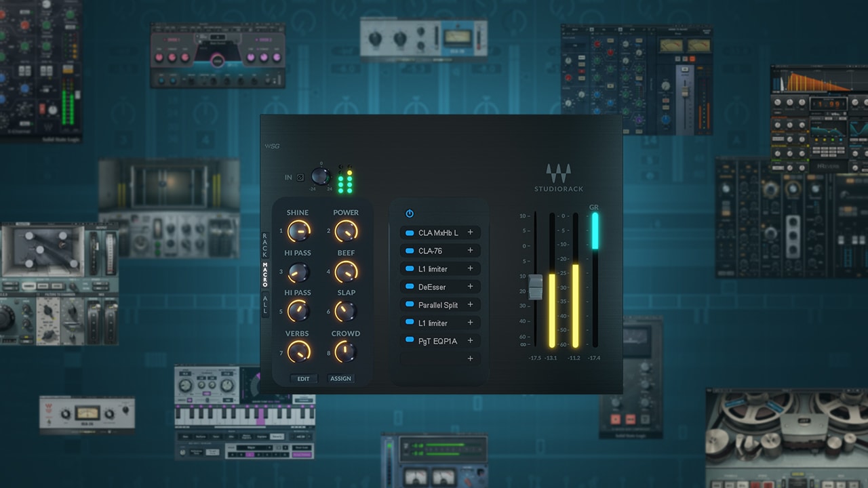
Task: Click the -13.1 meter peak readout
Action: pyautogui.click(x=551, y=358)
